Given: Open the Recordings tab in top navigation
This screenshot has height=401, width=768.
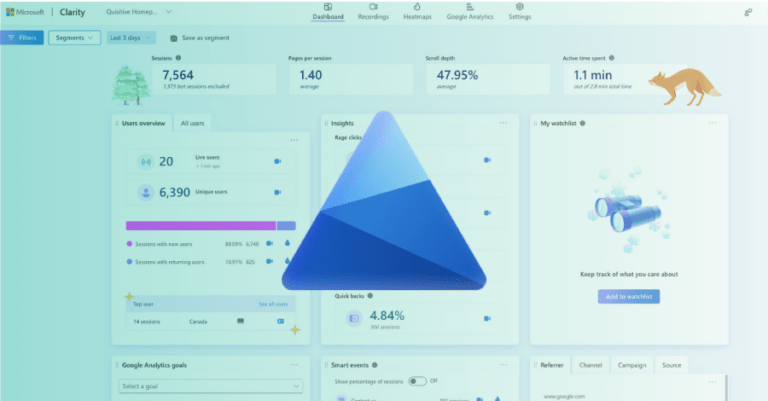Looking at the screenshot, I should click(371, 11).
